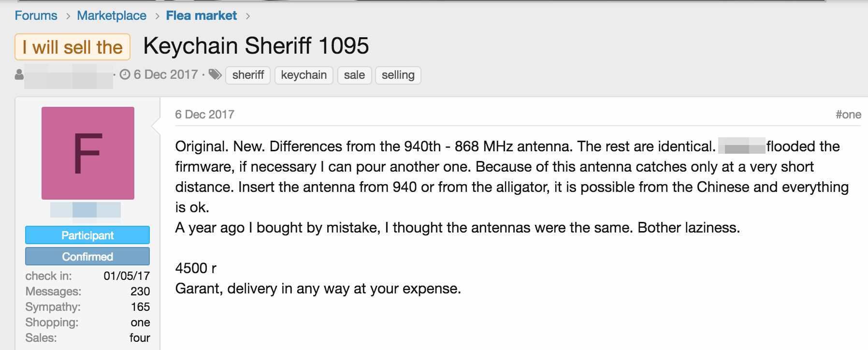Click the Participant badge
The image size is (868, 350).
87,235
